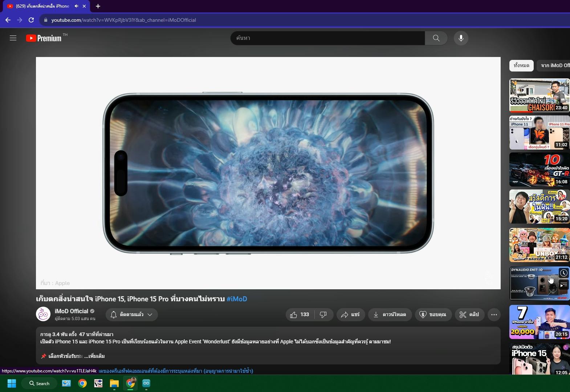Select the ทั้งหมด filter chip
The width and height of the screenshot is (570, 392).
(521, 66)
